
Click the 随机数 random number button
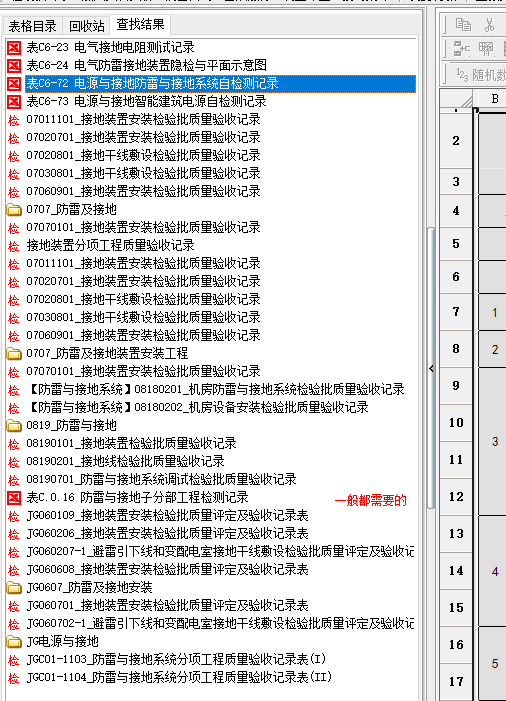(x=481, y=75)
